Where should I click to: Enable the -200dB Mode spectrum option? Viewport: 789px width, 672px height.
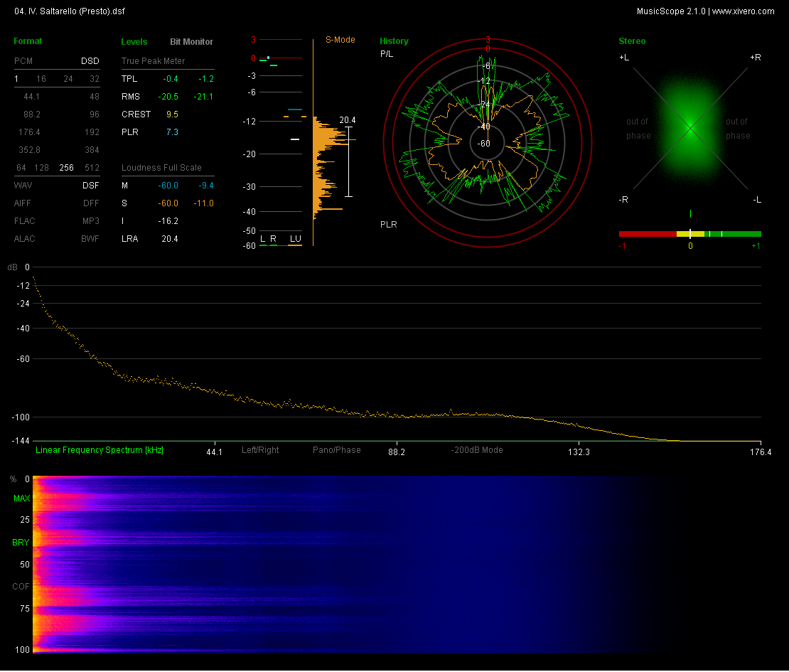476,450
